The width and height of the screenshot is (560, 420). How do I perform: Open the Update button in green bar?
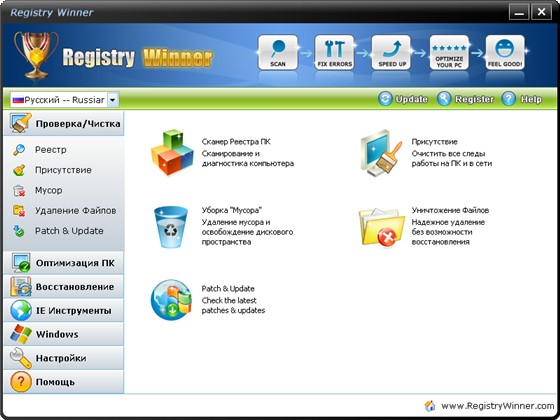(403, 99)
